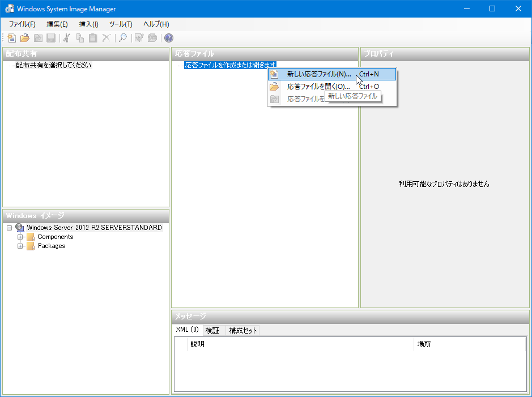Click the New Answer File toolbar icon

coord(11,38)
